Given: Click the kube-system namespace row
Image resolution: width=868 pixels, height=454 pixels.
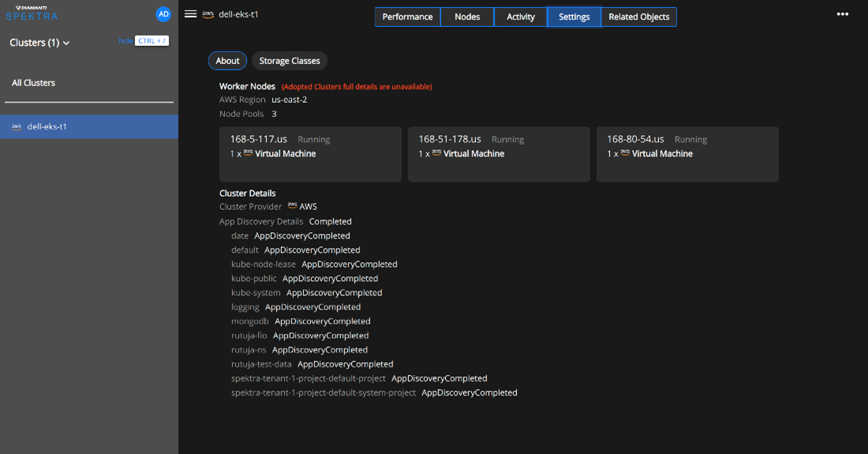Looking at the screenshot, I should coord(307,293).
